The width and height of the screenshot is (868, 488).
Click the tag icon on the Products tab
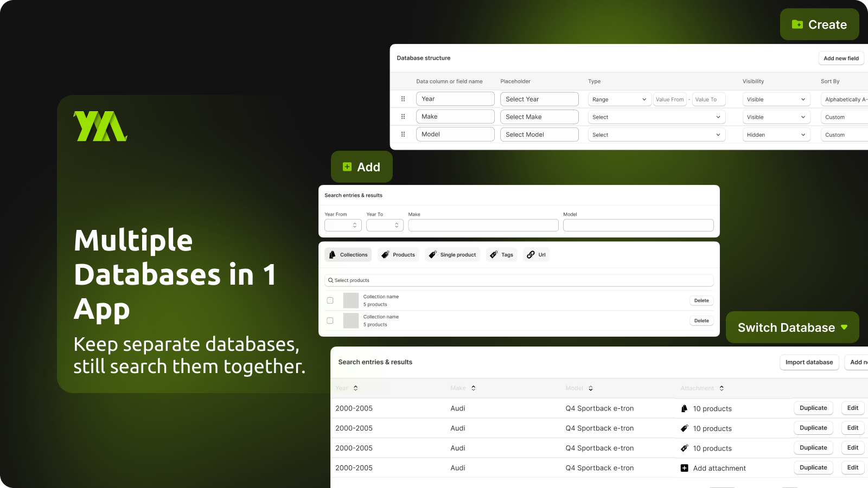[385, 254]
